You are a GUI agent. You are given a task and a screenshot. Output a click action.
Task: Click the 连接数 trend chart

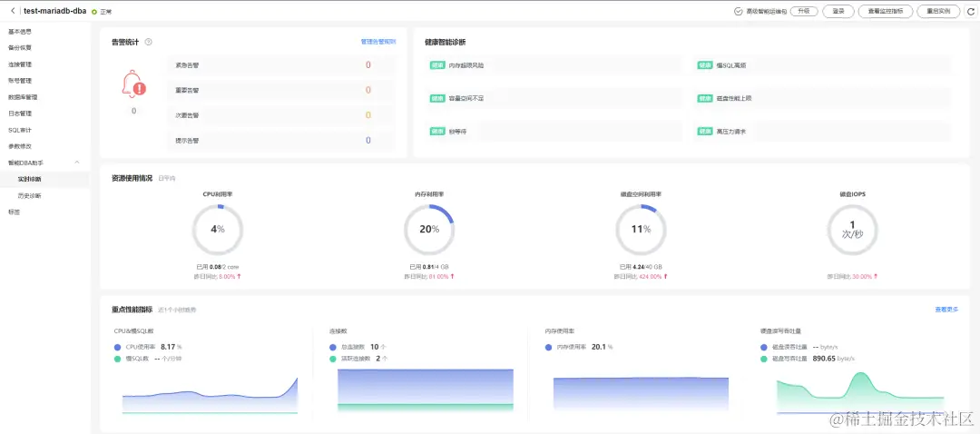click(426, 390)
